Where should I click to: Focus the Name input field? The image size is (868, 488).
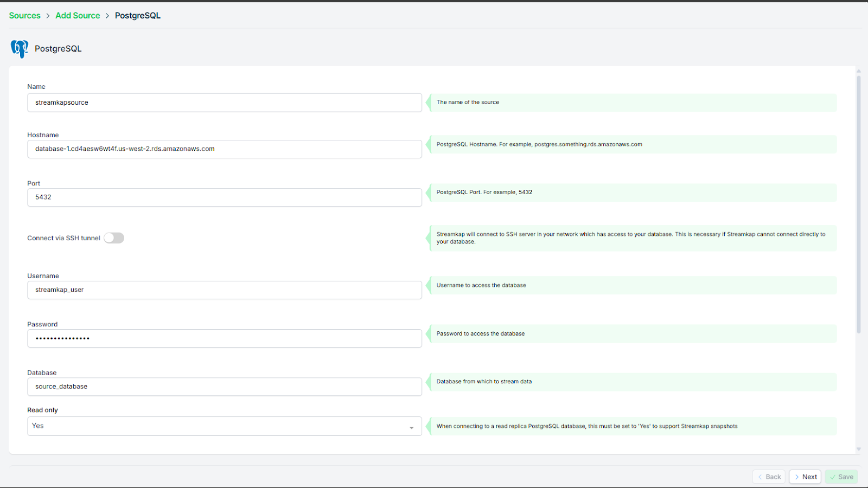point(225,102)
